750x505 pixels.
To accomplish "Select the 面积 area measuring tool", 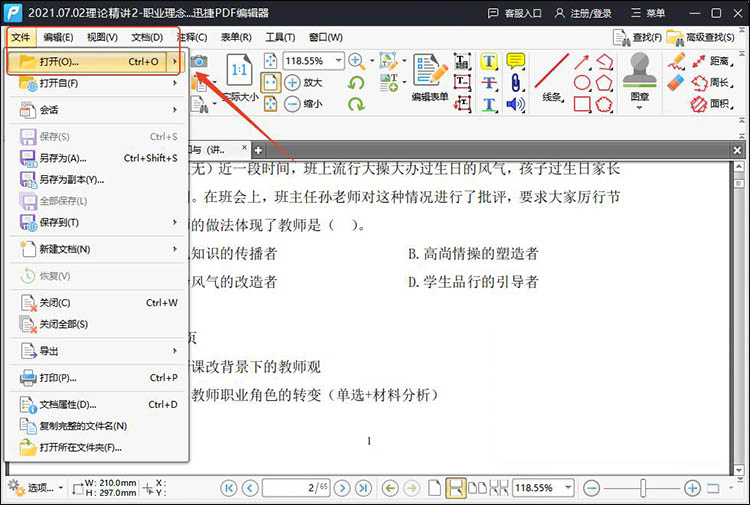I will pyautogui.click(x=712, y=104).
